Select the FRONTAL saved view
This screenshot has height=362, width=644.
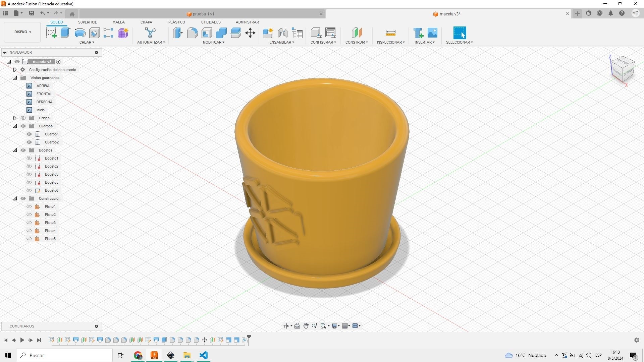pos(44,94)
